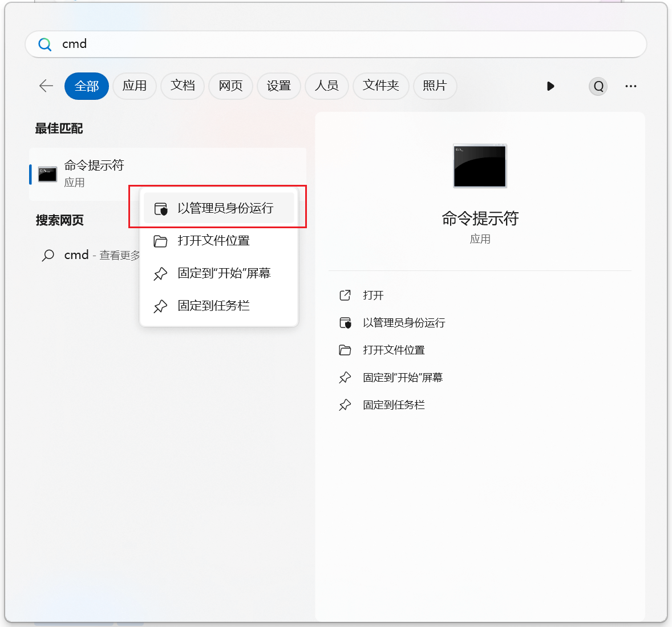Click the open icon beside 打开
The width and height of the screenshot is (672, 627).
[x=345, y=295]
